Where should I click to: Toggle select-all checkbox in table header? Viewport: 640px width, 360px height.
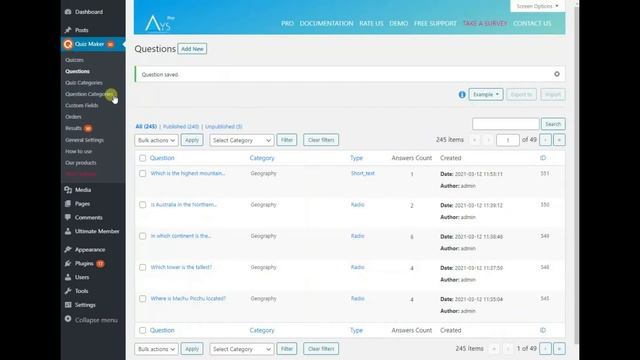[x=142, y=158]
